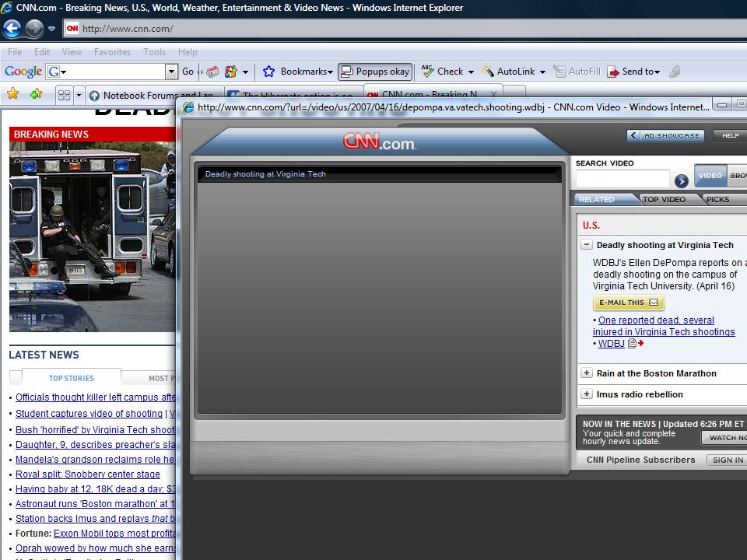Open the View menu
Screen dimensions: 747x560
tap(72, 52)
